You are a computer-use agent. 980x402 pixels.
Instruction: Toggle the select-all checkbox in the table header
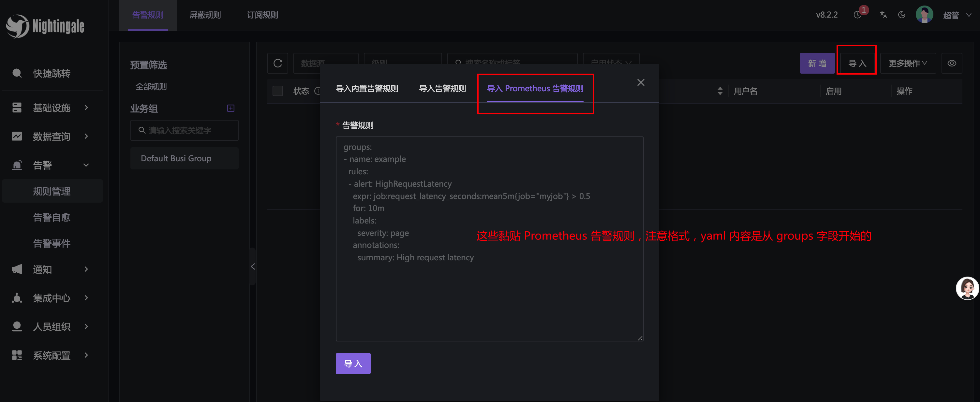click(278, 91)
